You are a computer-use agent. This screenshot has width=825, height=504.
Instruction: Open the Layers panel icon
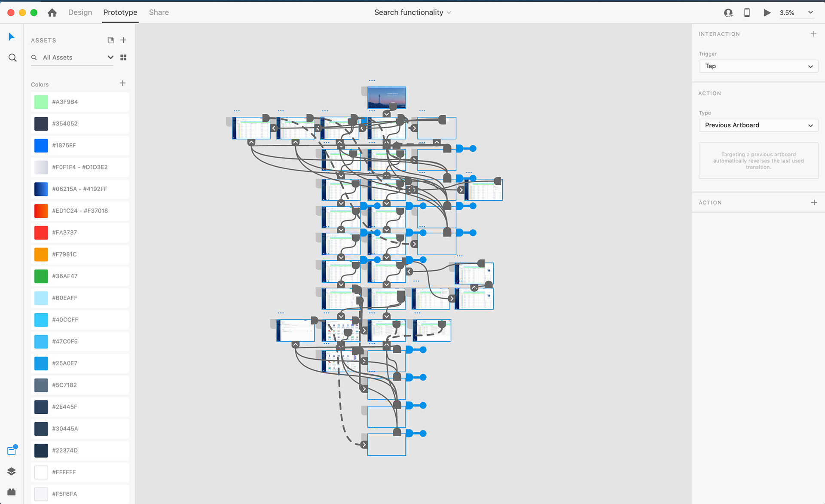pos(12,471)
